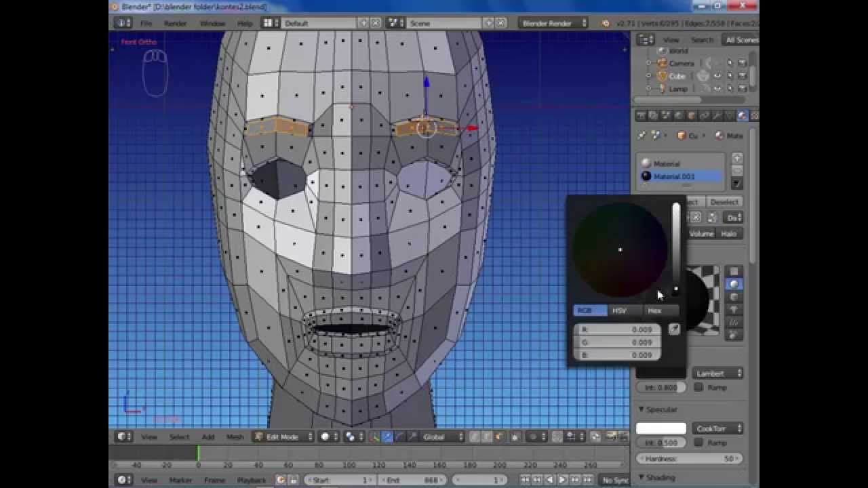Image resolution: width=868 pixels, height=488 pixels.
Task: Select the Material slot in the list
Action: click(681, 163)
